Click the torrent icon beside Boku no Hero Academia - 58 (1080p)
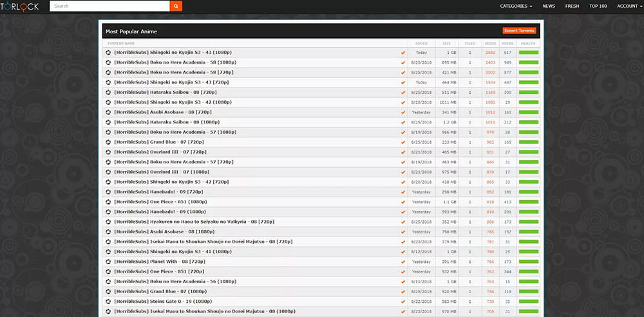This screenshot has height=317, width=644. point(108,62)
